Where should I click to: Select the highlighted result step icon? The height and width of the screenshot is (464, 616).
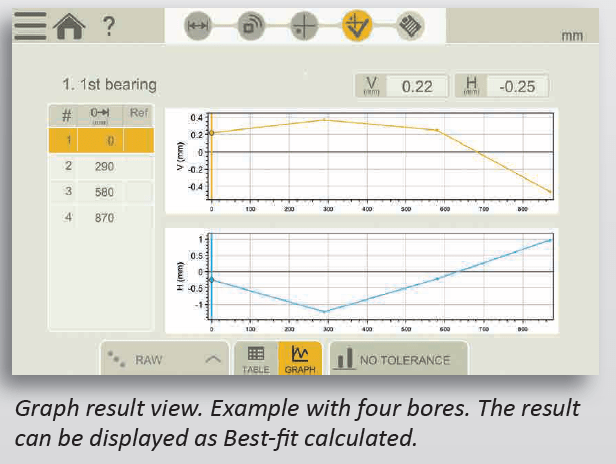[354, 27]
